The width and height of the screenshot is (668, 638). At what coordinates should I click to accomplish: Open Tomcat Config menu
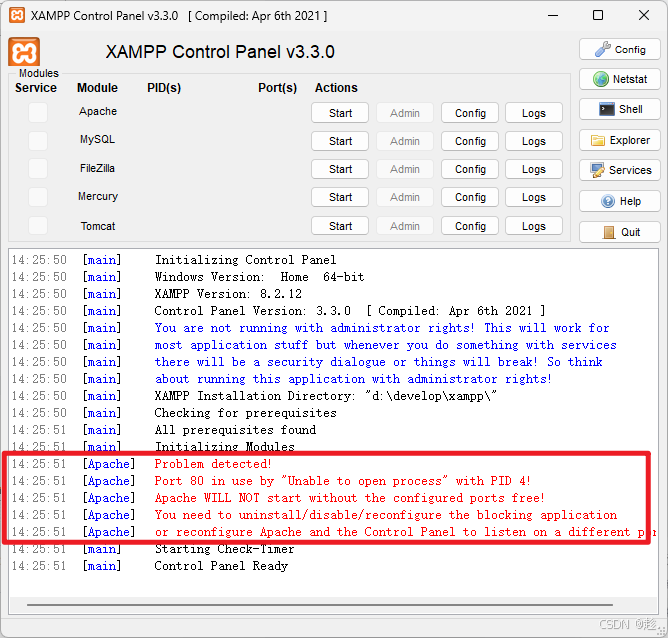click(470, 226)
